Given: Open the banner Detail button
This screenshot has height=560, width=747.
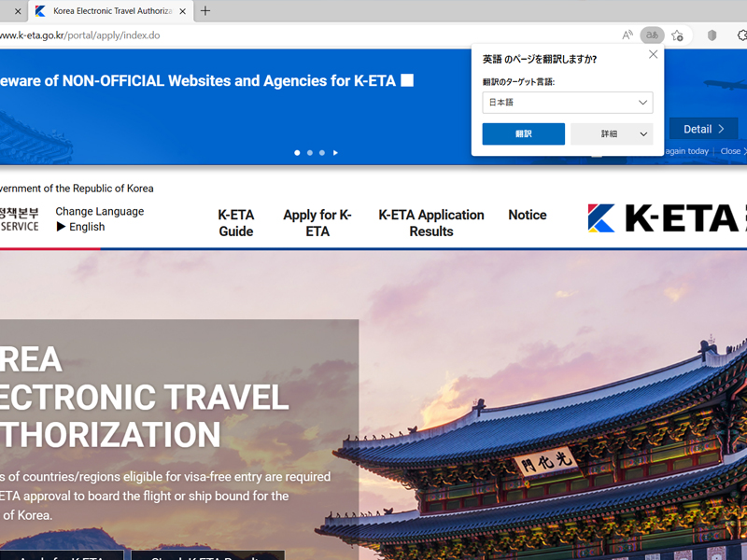Looking at the screenshot, I should click(x=704, y=129).
